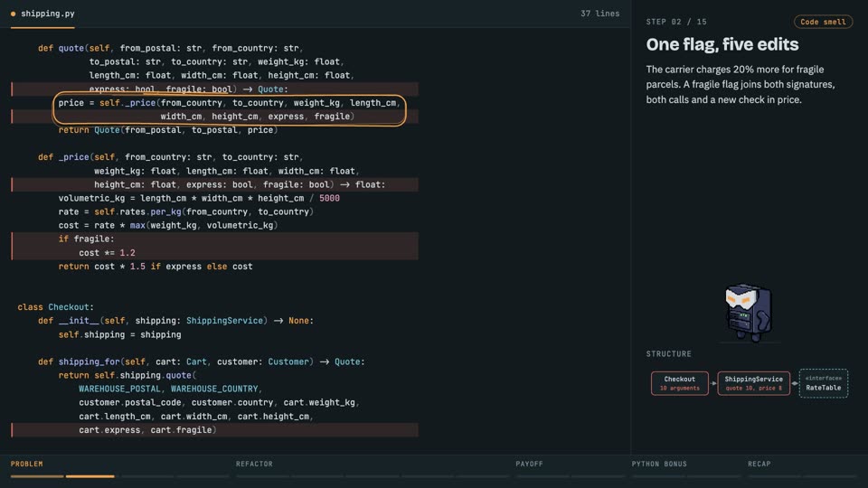Jump to the RECAP section
The height and width of the screenshot is (488, 868).
[759, 464]
